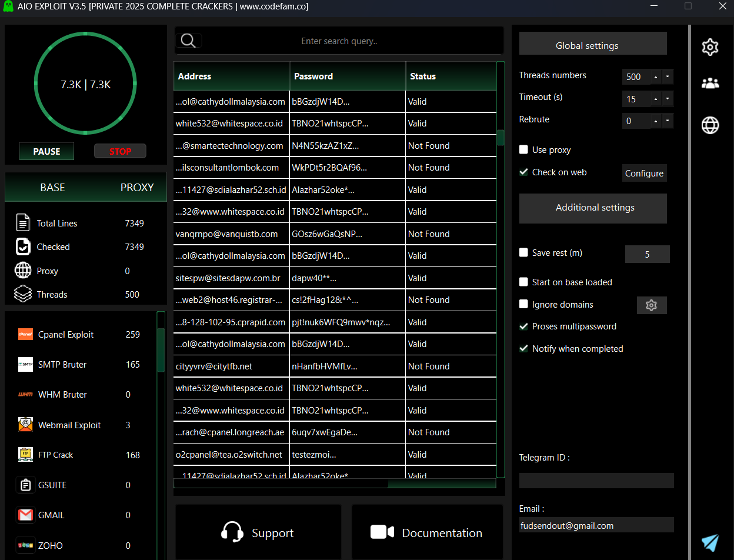Click the Threads stacked layers icon

tap(23, 294)
